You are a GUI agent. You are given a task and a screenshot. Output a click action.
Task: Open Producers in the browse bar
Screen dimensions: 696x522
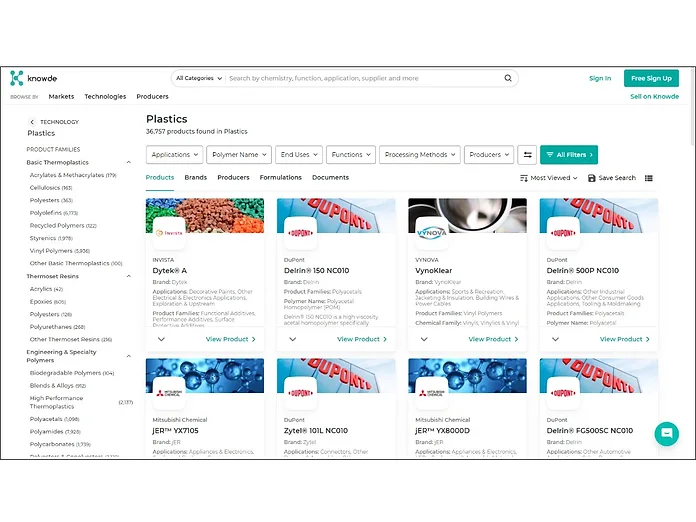pyautogui.click(x=152, y=96)
